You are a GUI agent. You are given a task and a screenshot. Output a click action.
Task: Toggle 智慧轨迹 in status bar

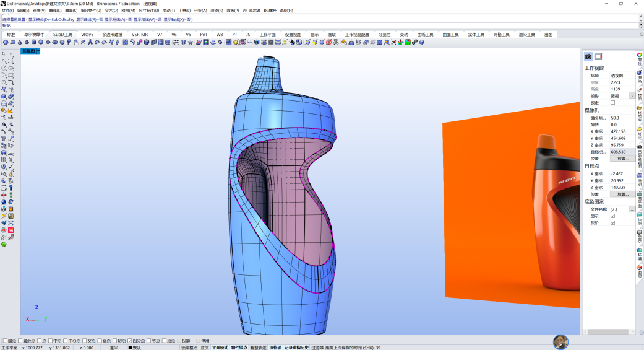[x=258, y=348]
